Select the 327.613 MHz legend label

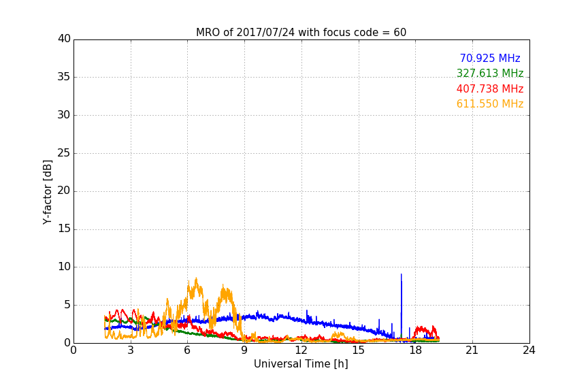(x=490, y=73)
